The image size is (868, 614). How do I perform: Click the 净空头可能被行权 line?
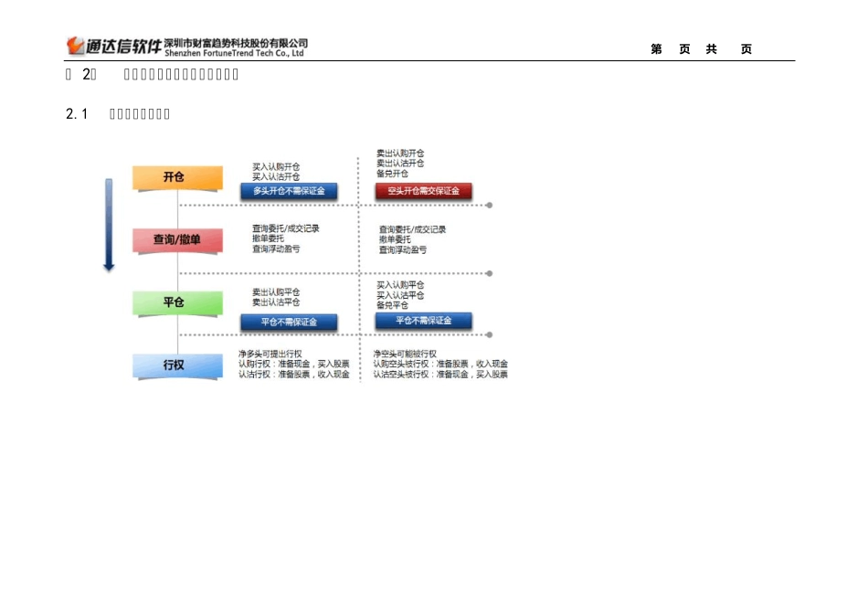tap(405, 354)
